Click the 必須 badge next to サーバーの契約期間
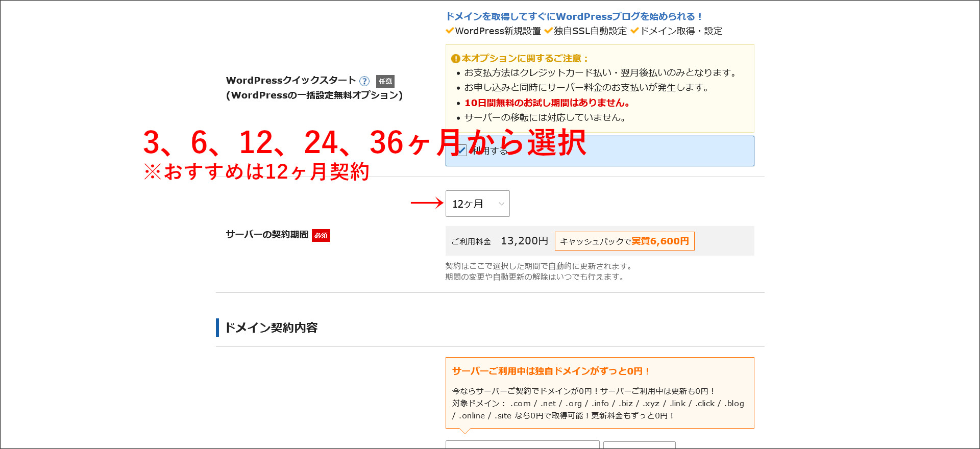This screenshot has height=449, width=980. tap(321, 235)
